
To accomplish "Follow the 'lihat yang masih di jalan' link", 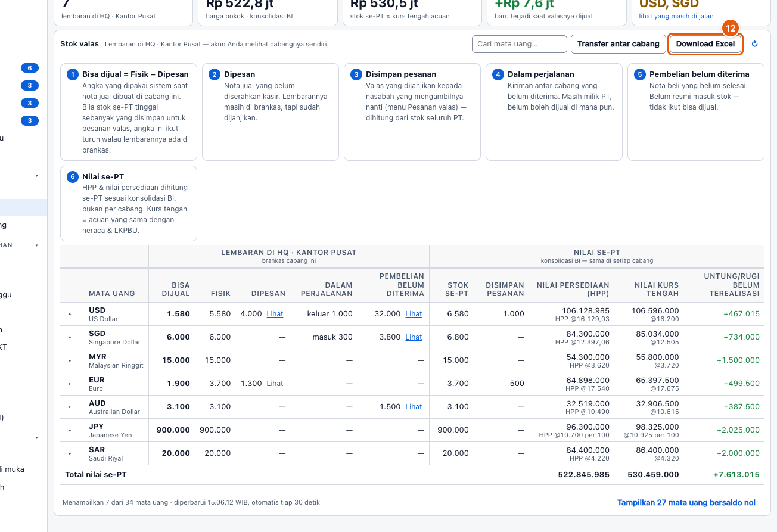I will tap(676, 16).
